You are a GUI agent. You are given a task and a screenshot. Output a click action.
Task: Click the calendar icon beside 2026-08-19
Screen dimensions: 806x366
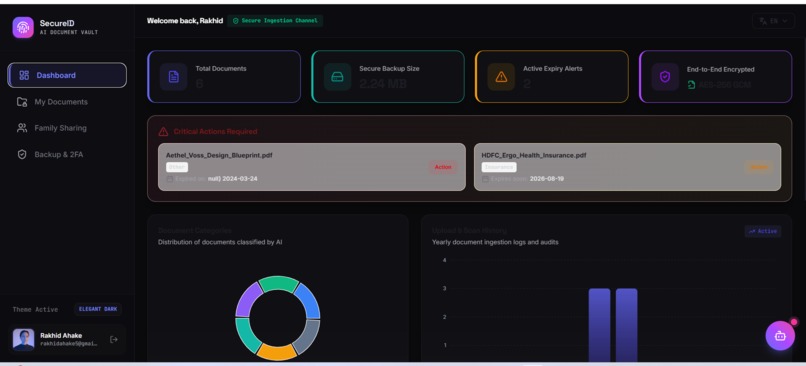click(485, 179)
